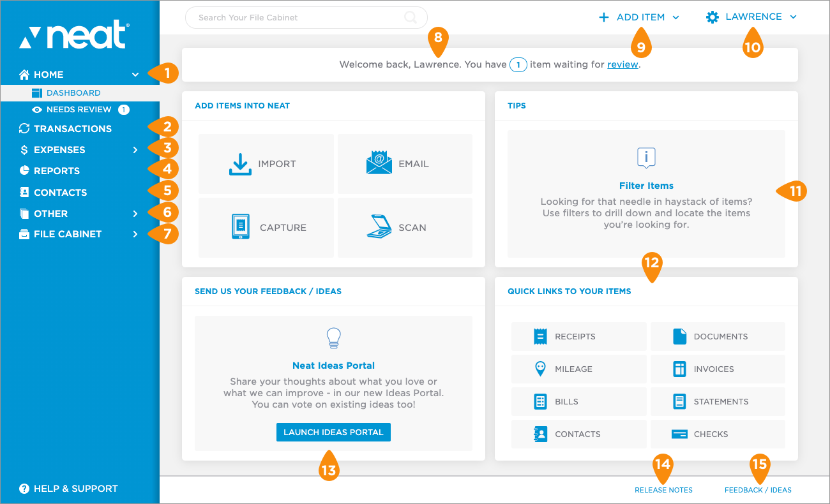Collapse the Home menu chevron
830x504 pixels.
click(135, 75)
